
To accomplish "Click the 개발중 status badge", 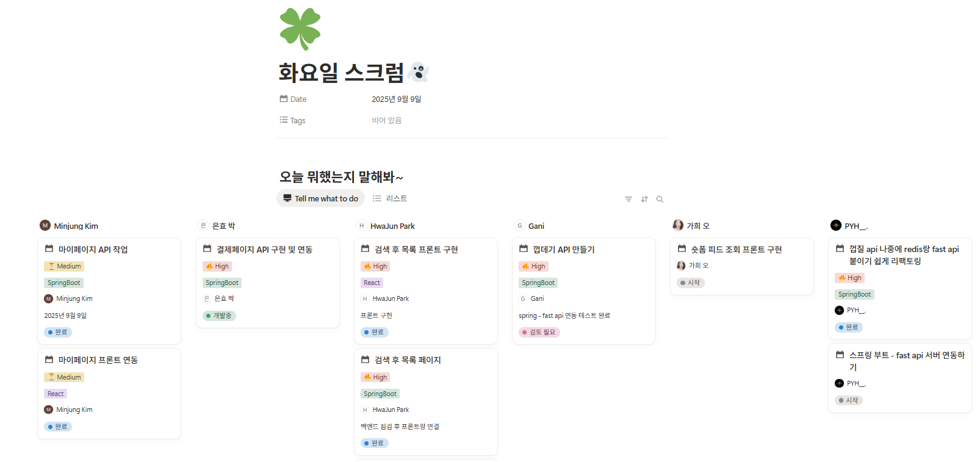I will tap(219, 316).
